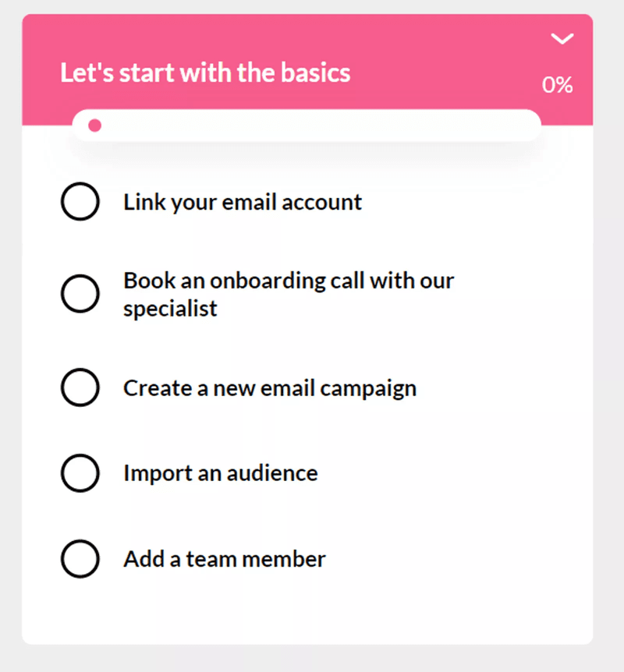Open 'Book an onboarding call with our specialist'
Viewport: 624px width, 672px height.
point(288,294)
